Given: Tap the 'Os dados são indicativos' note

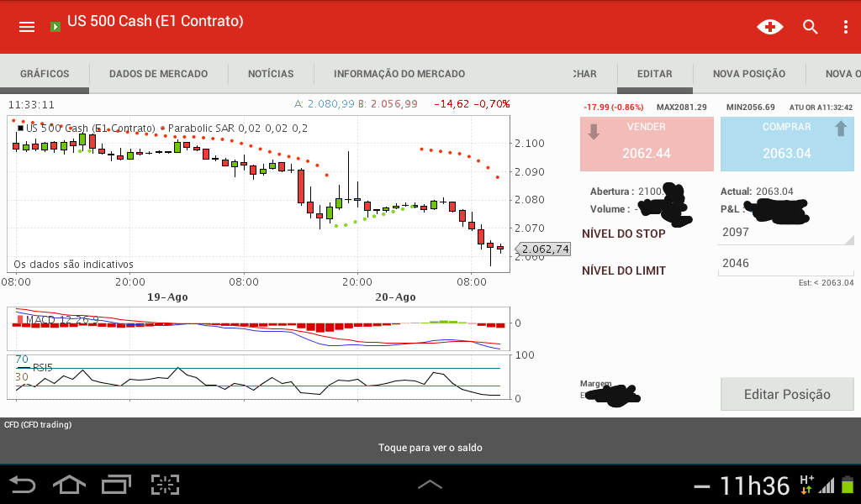Looking at the screenshot, I should (74, 265).
